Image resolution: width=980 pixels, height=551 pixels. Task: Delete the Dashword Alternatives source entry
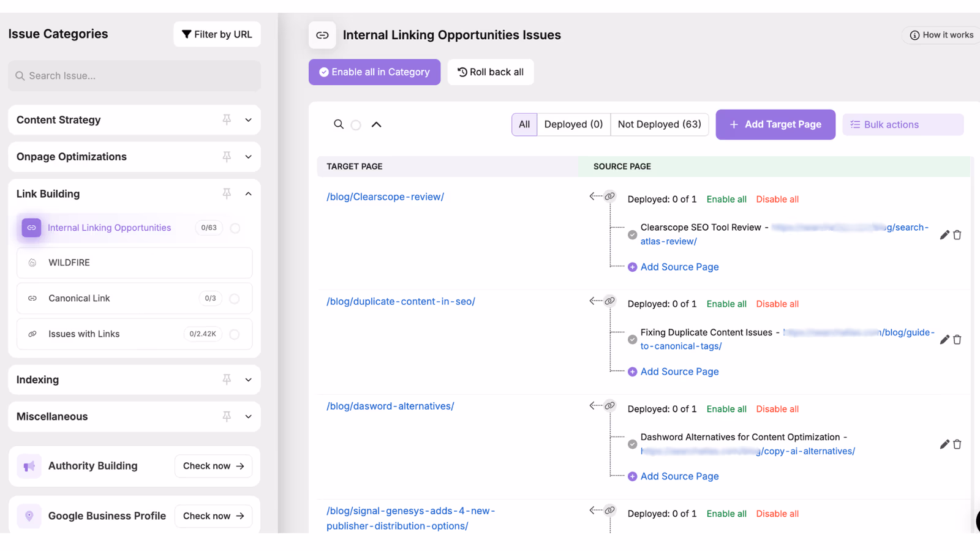pos(957,444)
